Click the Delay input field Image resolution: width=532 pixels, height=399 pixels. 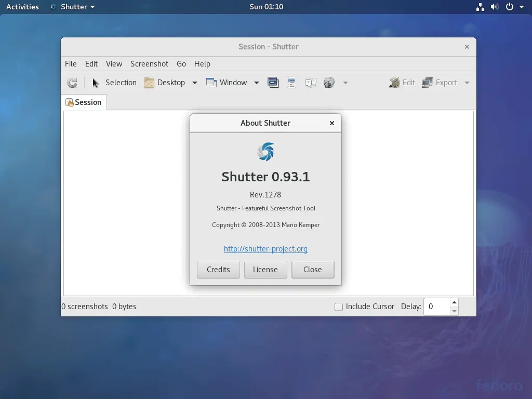pyautogui.click(x=437, y=307)
